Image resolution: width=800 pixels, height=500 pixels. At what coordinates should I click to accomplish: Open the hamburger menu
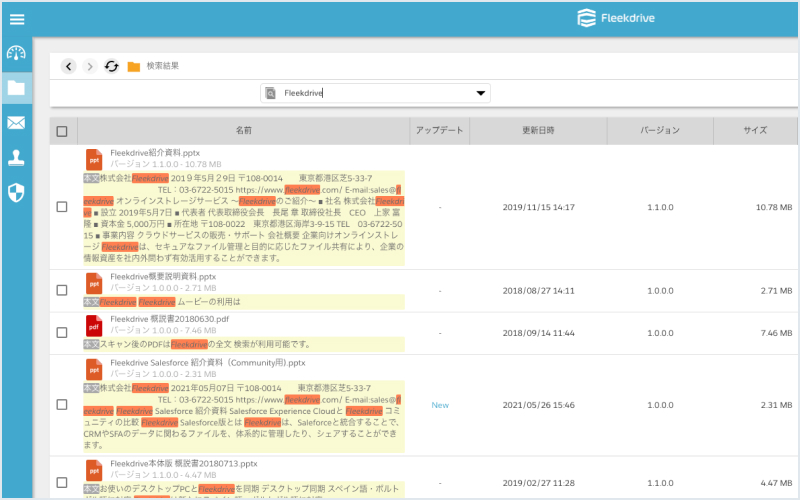pos(17,19)
